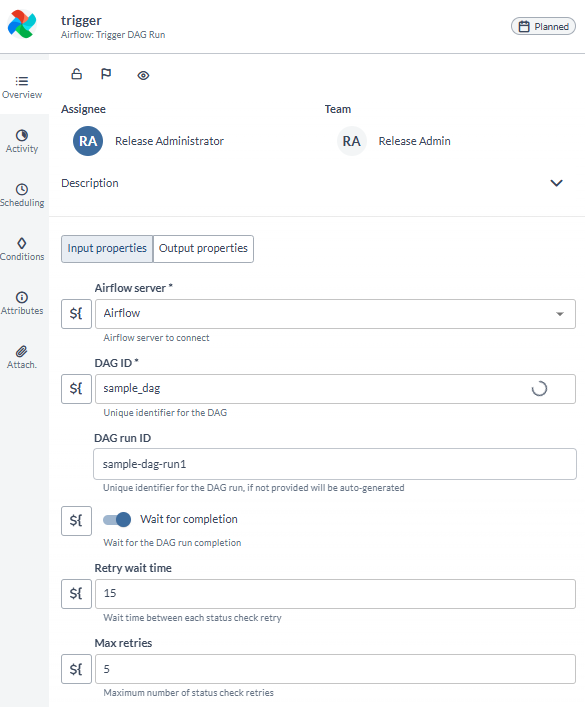Toggle the Wait for completion switch
This screenshot has width=585, height=707.
117,519
